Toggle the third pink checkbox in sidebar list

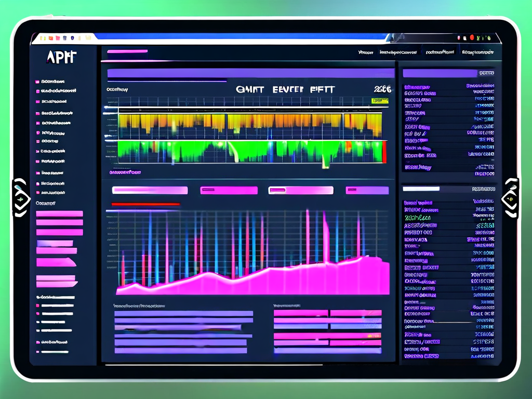click(x=37, y=101)
